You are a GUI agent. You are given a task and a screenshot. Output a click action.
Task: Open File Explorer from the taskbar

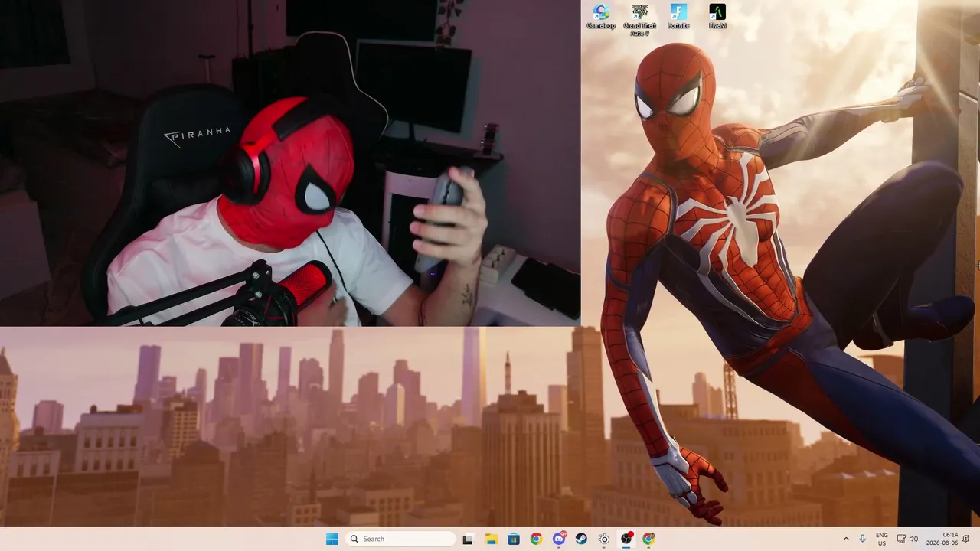point(491,539)
